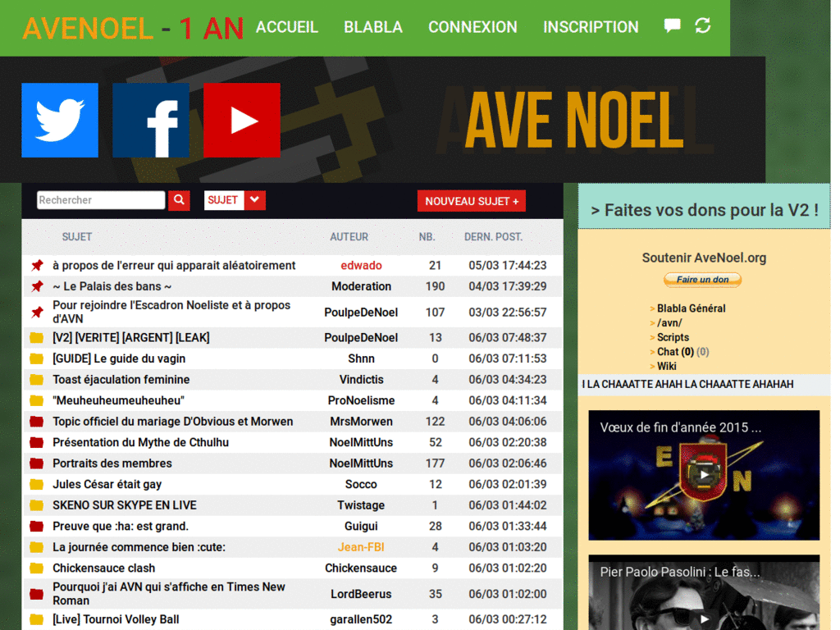Open the YouTube channel icon
Viewport: 840px width, 630px height.
(x=242, y=120)
